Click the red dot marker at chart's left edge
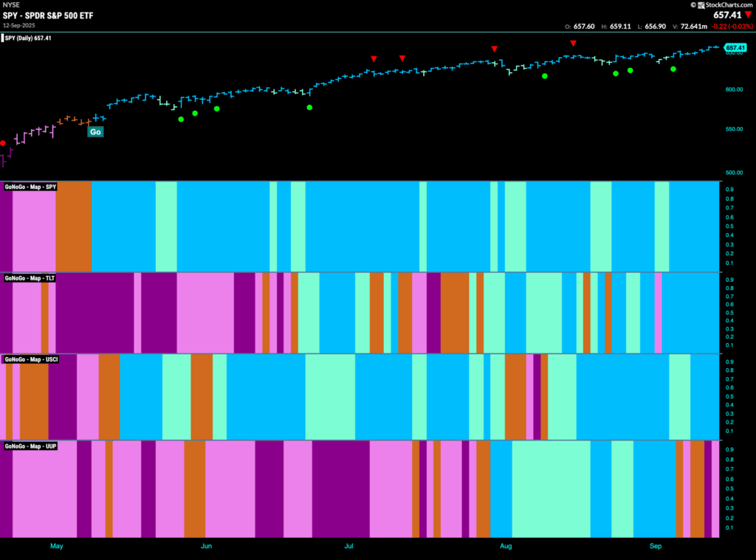Viewport: 756px width, 560px height. pos(3,143)
